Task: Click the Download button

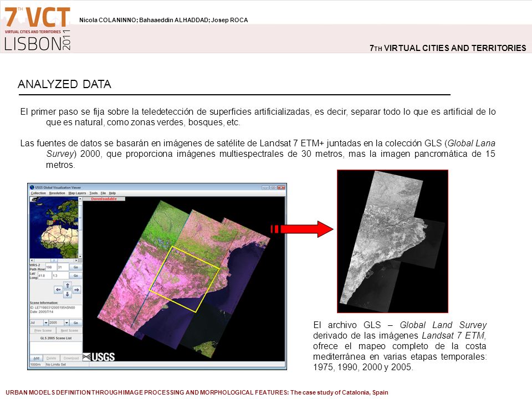Action: click(x=71, y=359)
